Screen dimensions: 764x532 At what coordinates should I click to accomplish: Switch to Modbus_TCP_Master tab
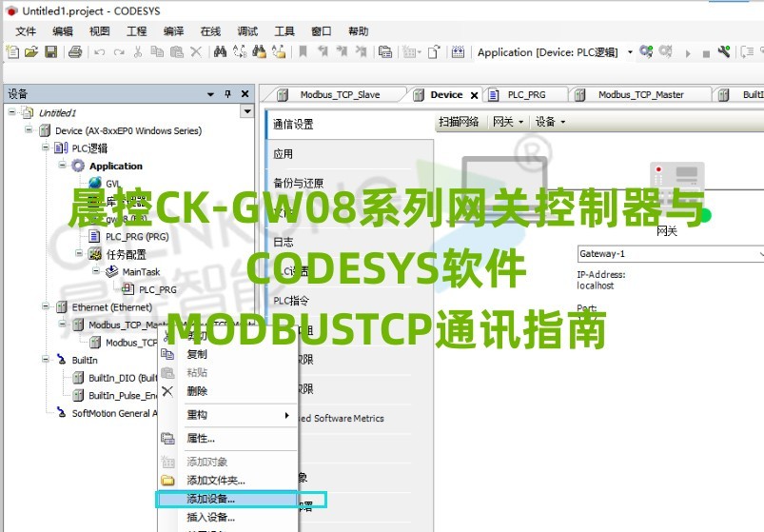(640, 94)
